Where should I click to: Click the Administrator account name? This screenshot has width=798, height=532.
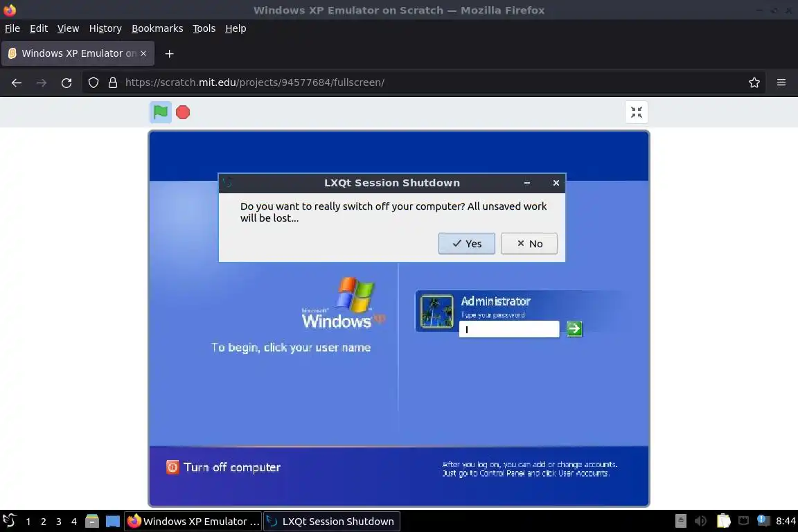click(496, 301)
